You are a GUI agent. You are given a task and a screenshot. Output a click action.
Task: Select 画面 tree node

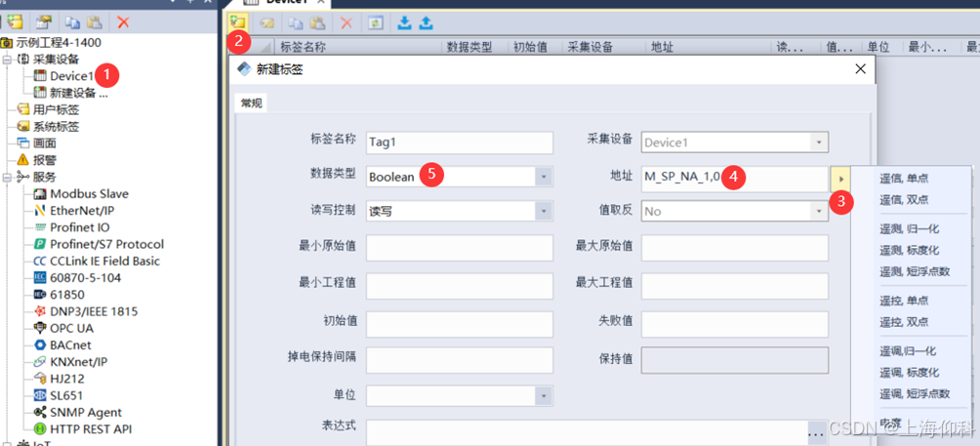[x=44, y=143]
